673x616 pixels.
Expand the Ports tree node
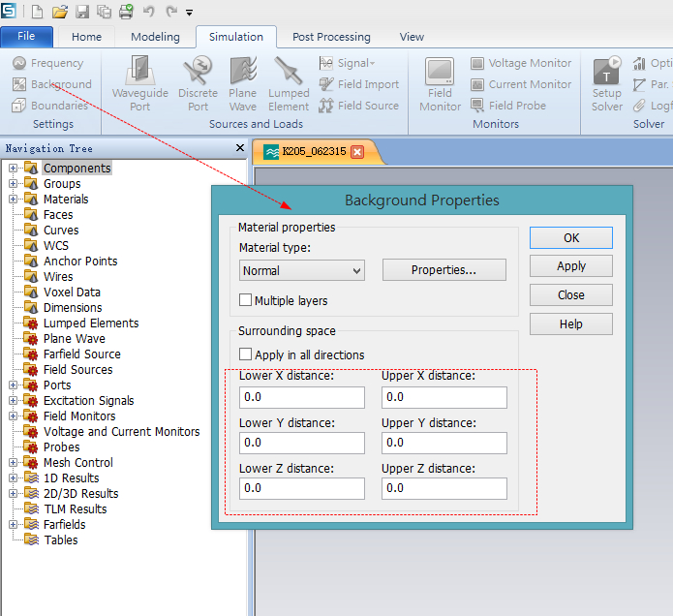click(x=13, y=385)
